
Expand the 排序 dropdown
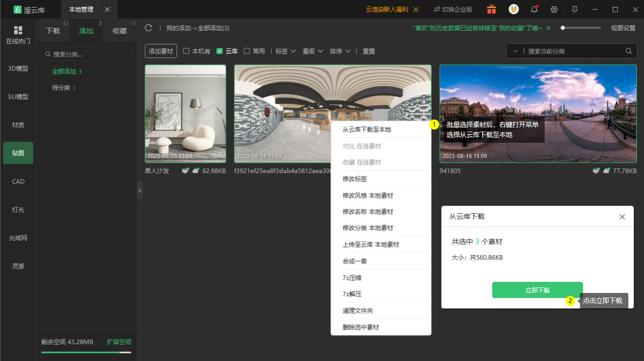340,51
